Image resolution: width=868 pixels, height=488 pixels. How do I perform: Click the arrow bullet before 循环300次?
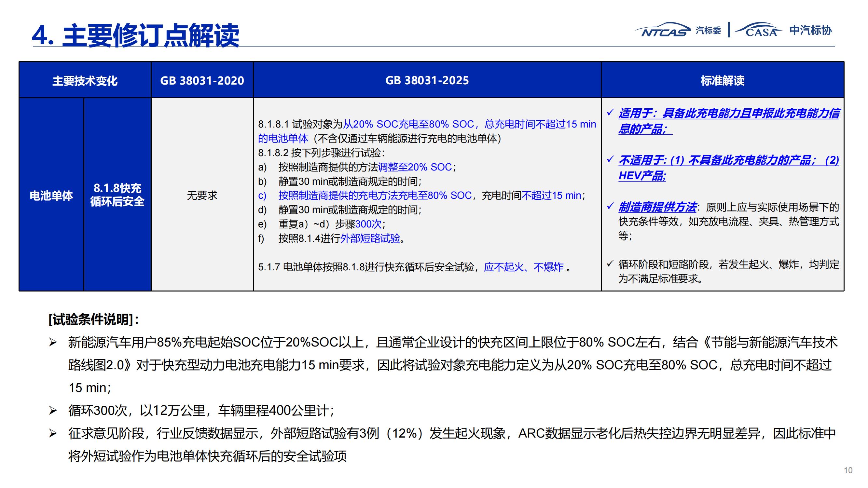[x=53, y=411]
